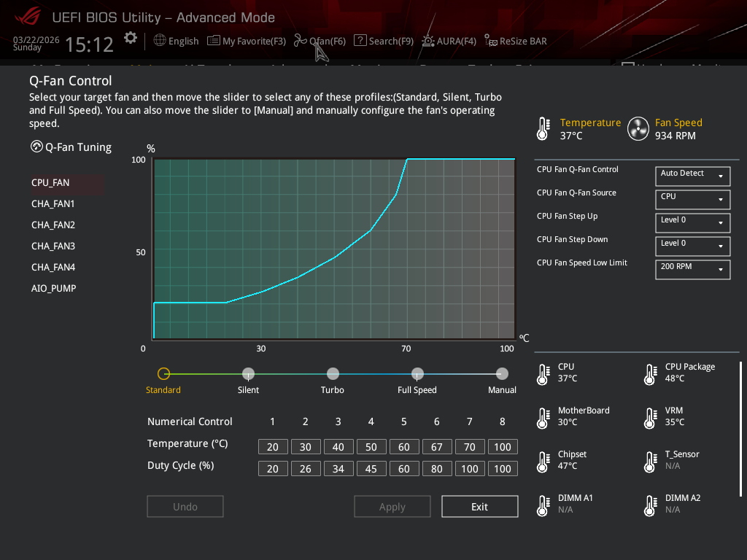The height and width of the screenshot is (560, 747).
Task: Click the CPU Package thermometer icon
Action: pos(650,374)
